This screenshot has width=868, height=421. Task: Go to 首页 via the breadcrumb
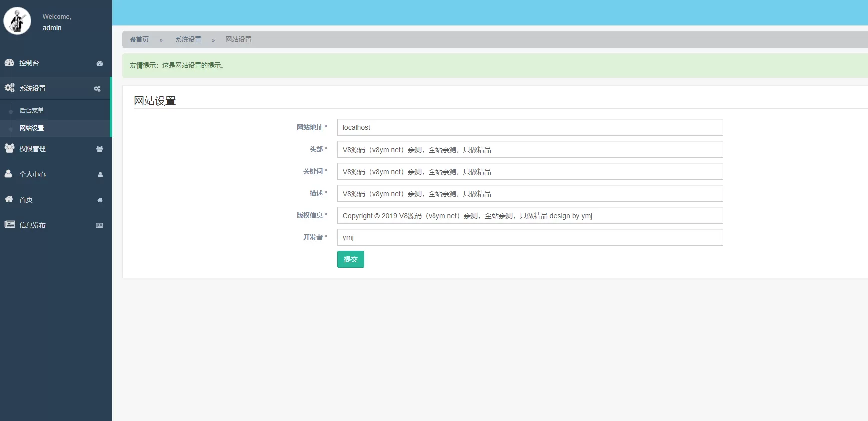[x=140, y=39]
